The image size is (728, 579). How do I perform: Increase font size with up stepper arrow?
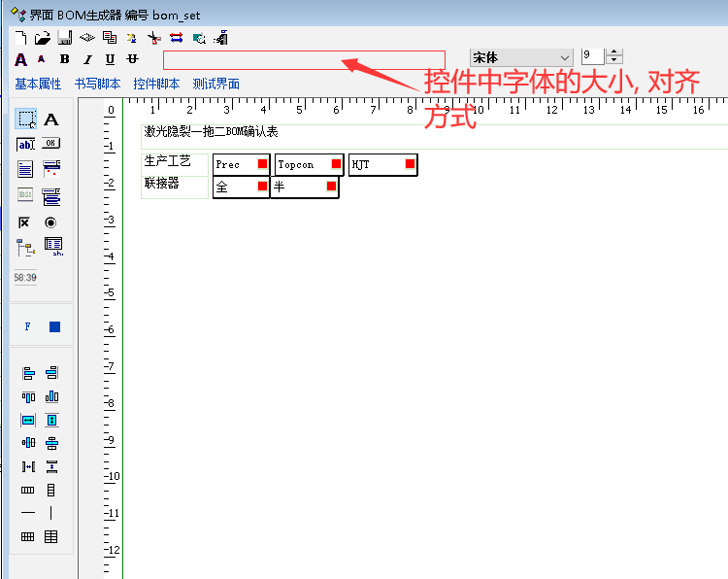[x=614, y=53]
